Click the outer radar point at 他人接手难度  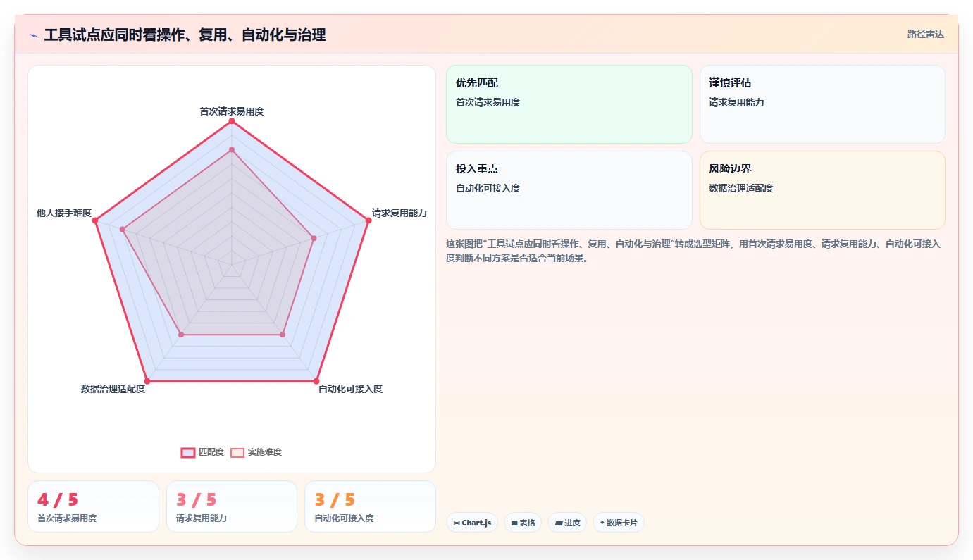pos(94,220)
